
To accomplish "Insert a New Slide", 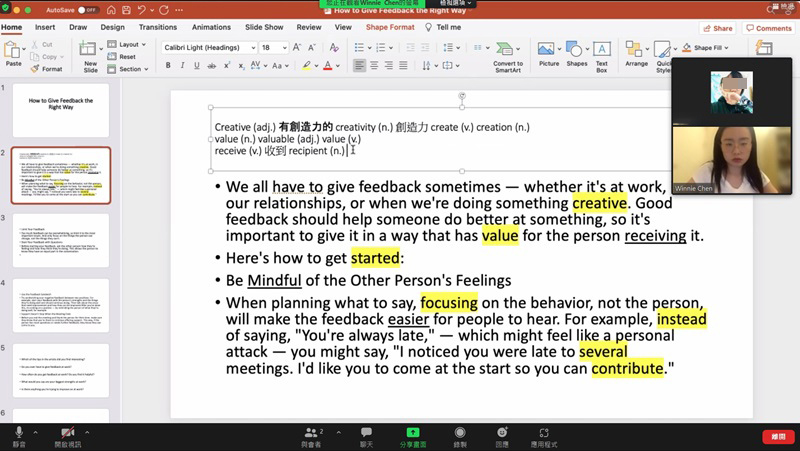I will tap(88, 56).
